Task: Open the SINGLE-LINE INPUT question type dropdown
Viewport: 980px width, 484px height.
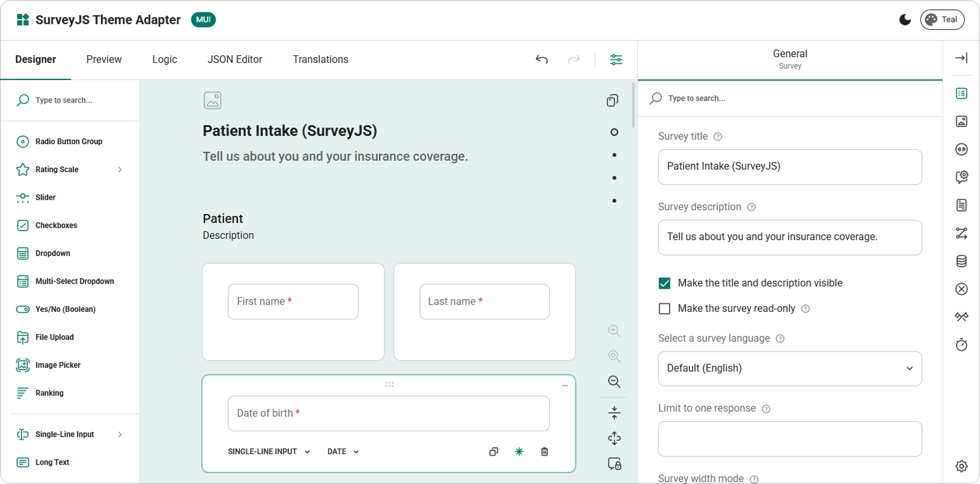Action: click(x=269, y=452)
